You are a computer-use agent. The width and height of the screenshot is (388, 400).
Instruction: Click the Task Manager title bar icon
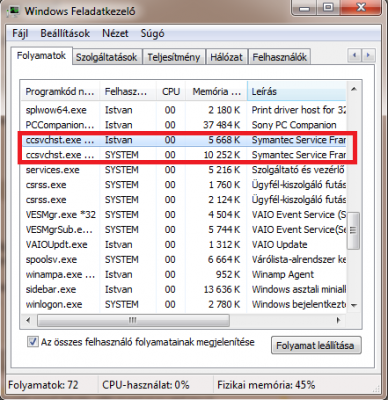[x=14, y=11]
